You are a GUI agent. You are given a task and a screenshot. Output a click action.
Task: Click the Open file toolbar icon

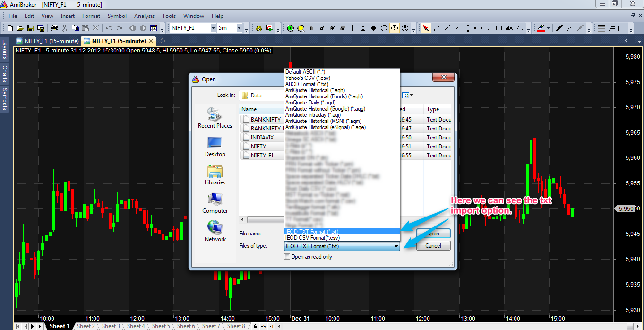tap(21, 28)
